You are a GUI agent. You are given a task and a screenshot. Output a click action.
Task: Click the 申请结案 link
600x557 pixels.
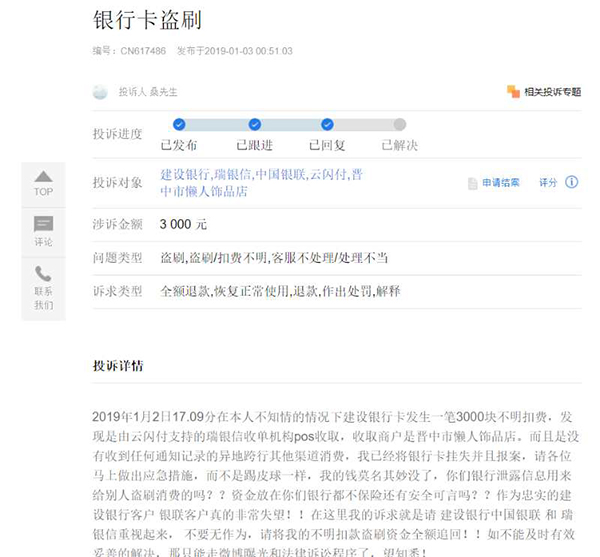[x=501, y=183]
